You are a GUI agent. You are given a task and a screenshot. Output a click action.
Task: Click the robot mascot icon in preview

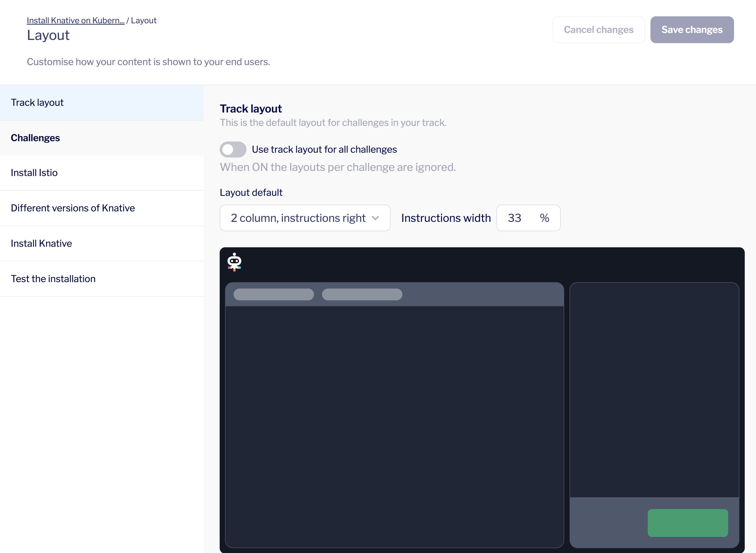[x=234, y=262]
